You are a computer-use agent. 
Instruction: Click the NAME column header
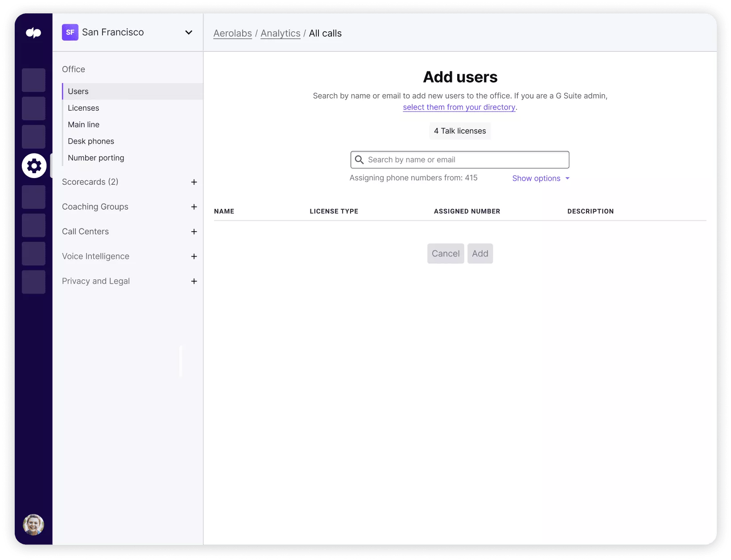point(224,211)
